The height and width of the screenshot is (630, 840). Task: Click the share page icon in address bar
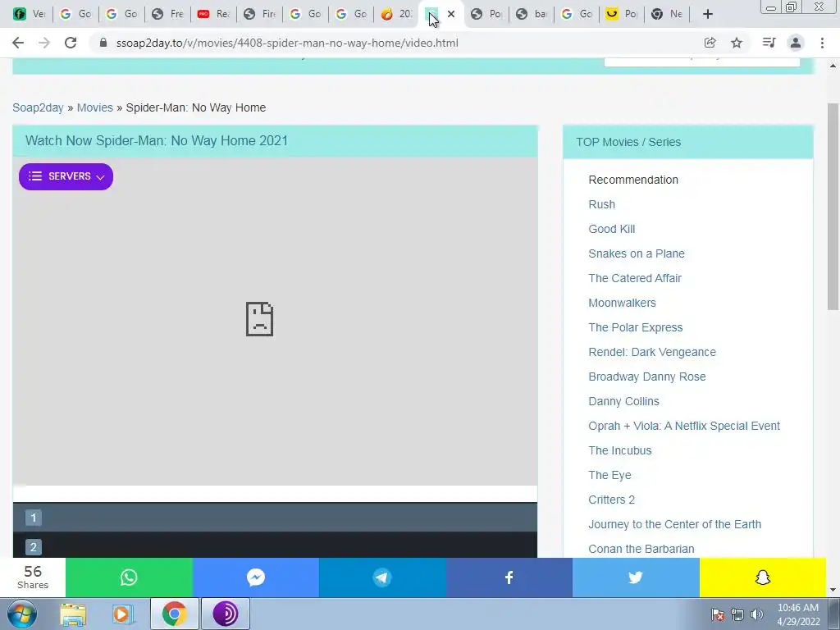[x=710, y=43]
